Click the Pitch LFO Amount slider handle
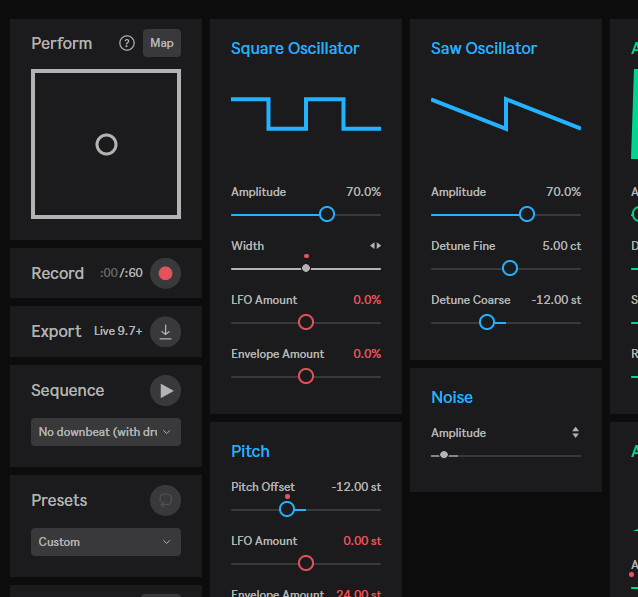Image resolution: width=638 pixels, height=597 pixels. 306,563
